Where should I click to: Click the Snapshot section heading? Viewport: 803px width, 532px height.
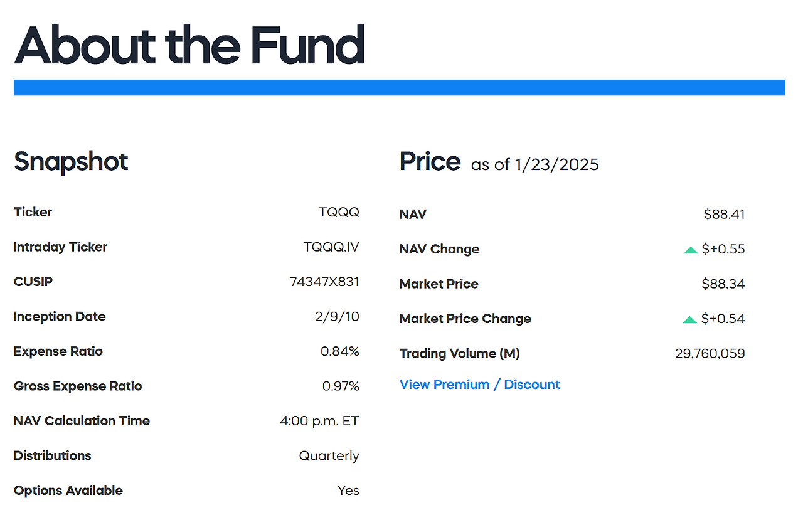pos(71,162)
